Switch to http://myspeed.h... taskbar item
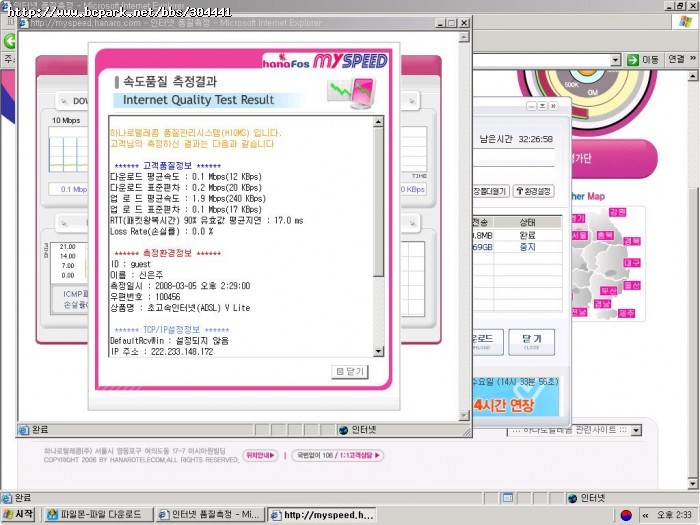Screen dimensions: 700x525 coord(322,515)
